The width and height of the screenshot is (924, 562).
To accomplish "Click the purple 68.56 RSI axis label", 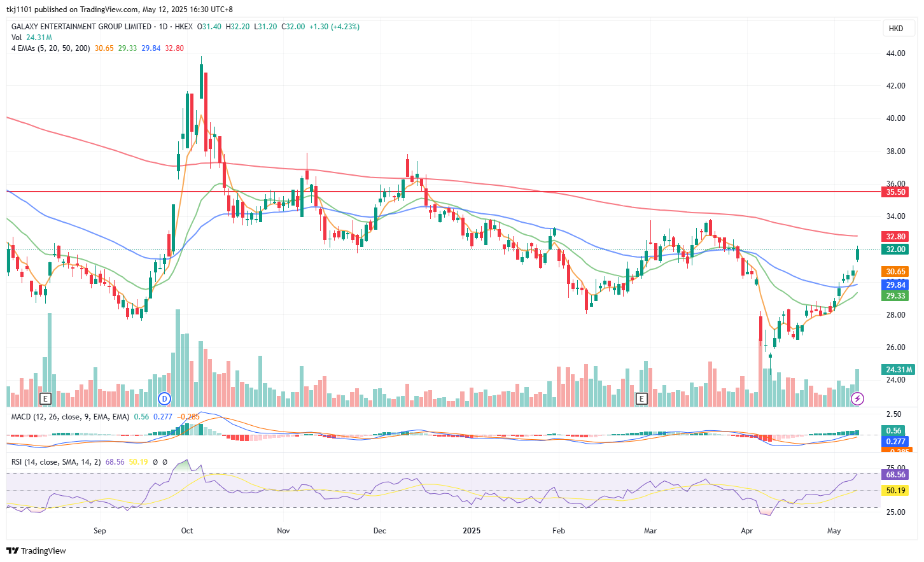I will click(x=896, y=475).
